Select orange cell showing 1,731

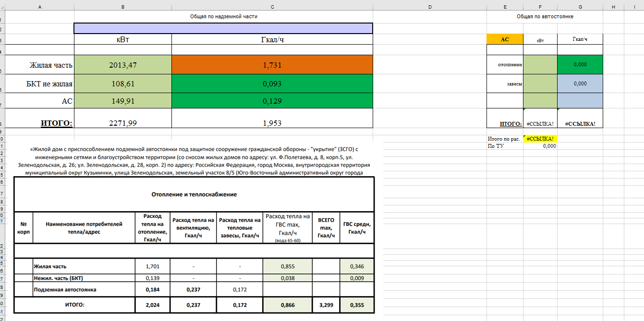pyautogui.click(x=272, y=65)
